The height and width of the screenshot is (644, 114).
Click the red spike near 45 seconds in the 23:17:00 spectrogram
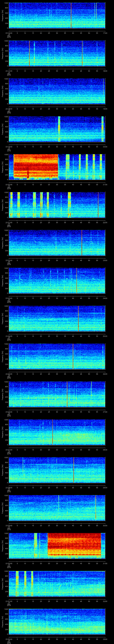(x=82, y=54)
